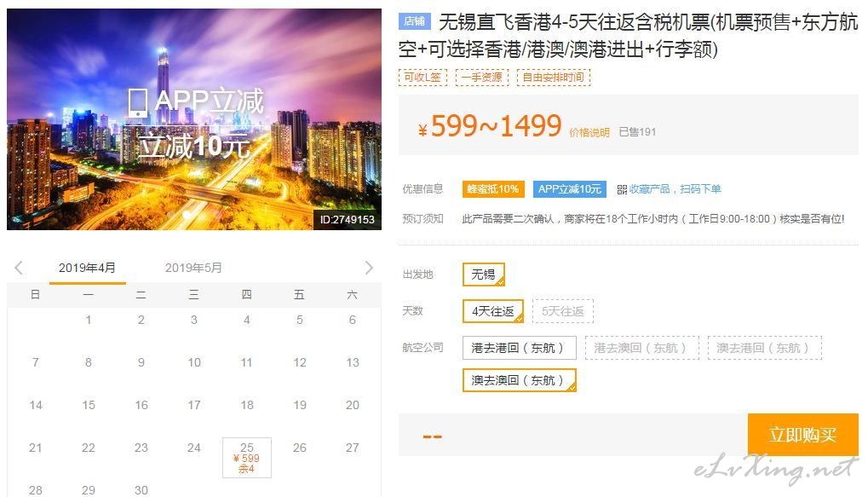868x497 pixels.
Task: Open the product city night photo
Action: coord(193,119)
